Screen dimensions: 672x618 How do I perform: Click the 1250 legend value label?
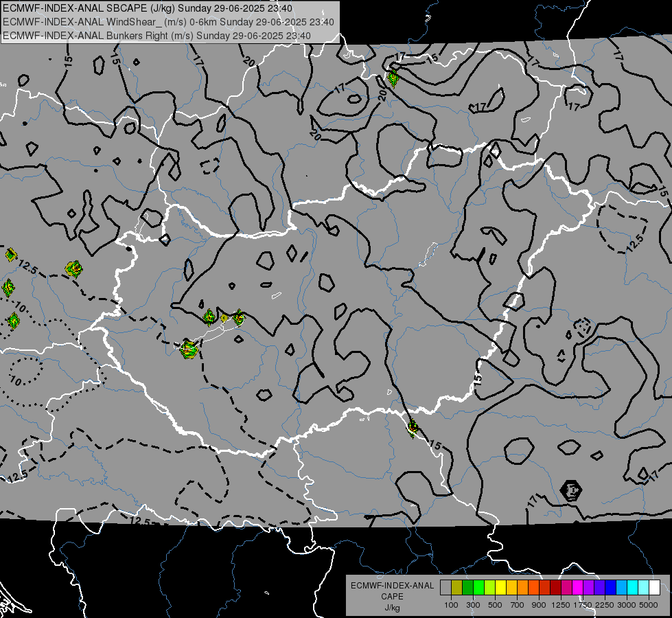click(x=561, y=605)
